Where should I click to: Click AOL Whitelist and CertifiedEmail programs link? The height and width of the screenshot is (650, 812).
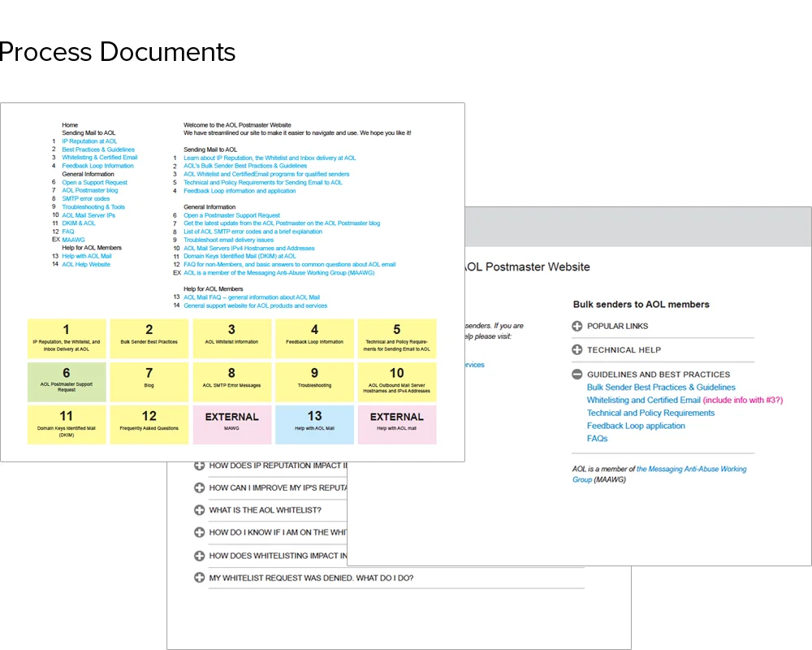266,174
